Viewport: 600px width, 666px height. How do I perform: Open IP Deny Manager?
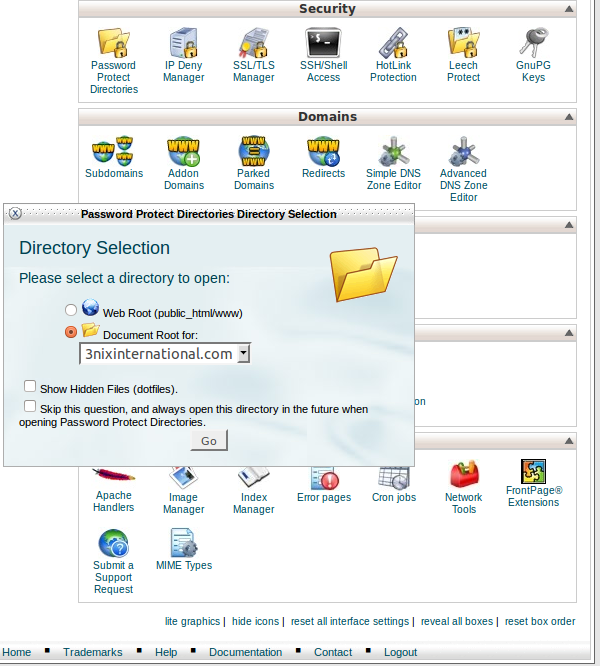pyautogui.click(x=183, y=55)
